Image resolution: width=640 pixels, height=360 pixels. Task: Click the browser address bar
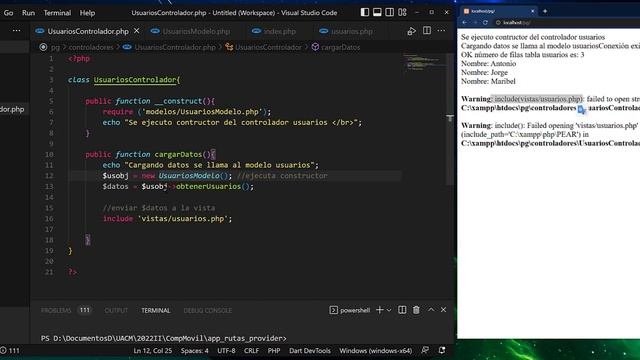(x=567, y=22)
